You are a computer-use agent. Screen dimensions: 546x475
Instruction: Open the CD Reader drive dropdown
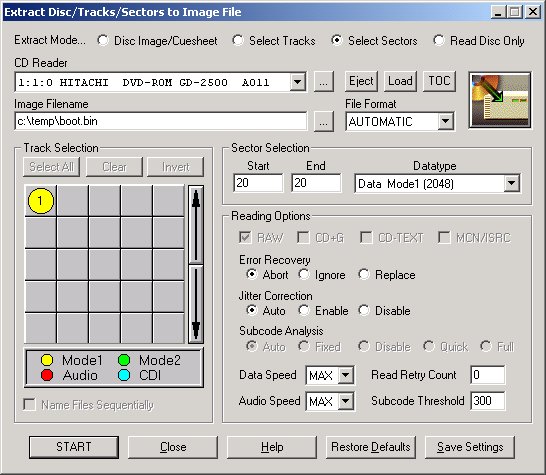pos(297,82)
